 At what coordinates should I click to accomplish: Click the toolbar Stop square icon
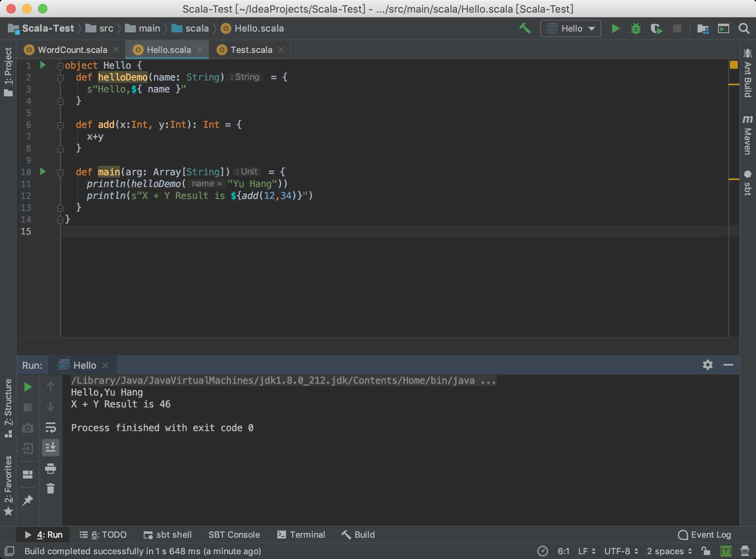[677, 28]
